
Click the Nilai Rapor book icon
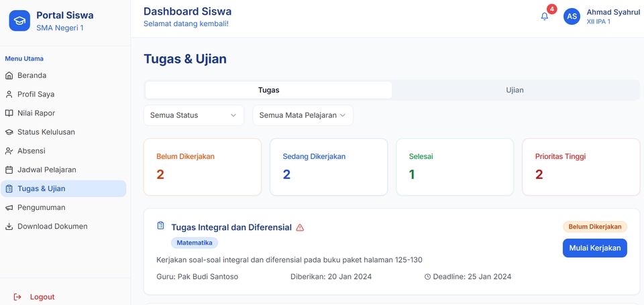tap(9, 113)
